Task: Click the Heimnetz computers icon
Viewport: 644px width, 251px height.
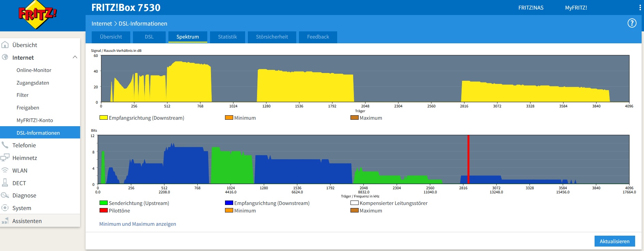Action: [5, 158]
